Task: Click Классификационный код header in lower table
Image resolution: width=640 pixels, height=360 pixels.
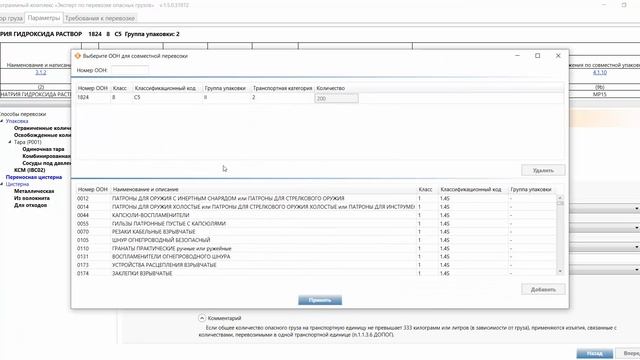Action: tap(473, 189)
